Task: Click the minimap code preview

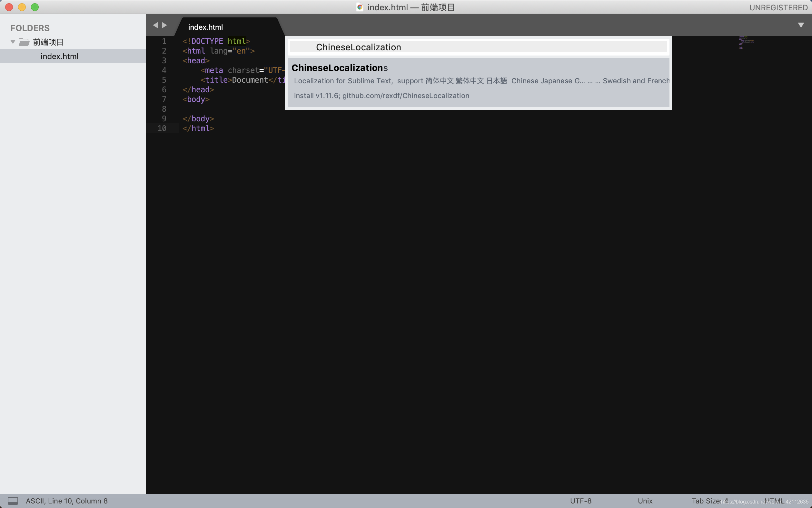Action: (x=746, y=42)
